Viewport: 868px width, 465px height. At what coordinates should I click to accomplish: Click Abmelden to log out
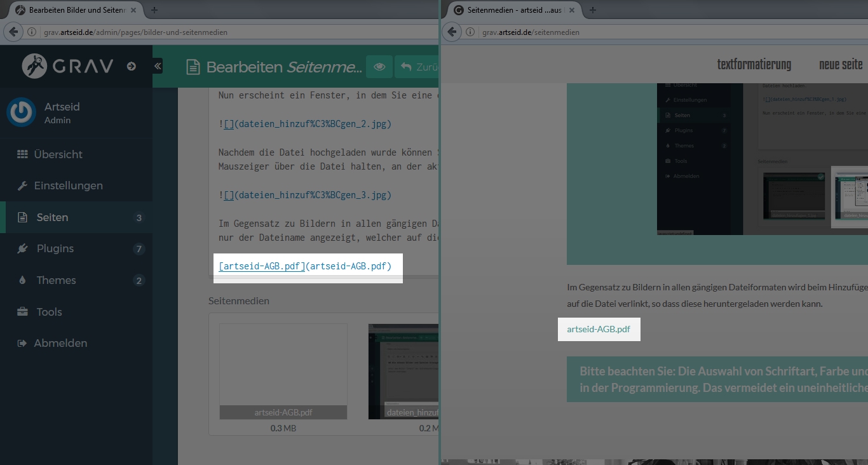tap(60, 343)
